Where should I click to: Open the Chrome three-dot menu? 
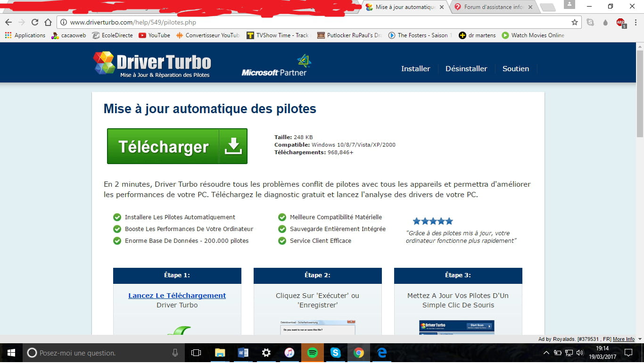636,22
